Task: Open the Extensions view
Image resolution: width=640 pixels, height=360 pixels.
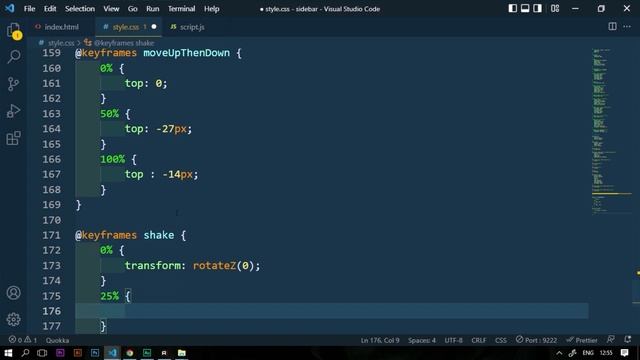Action: click(13, 138)
